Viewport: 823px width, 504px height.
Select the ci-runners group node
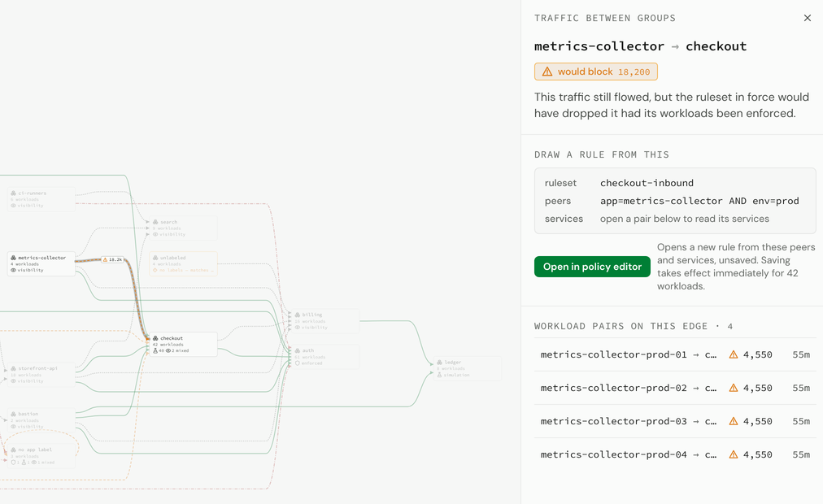point(41,199)
